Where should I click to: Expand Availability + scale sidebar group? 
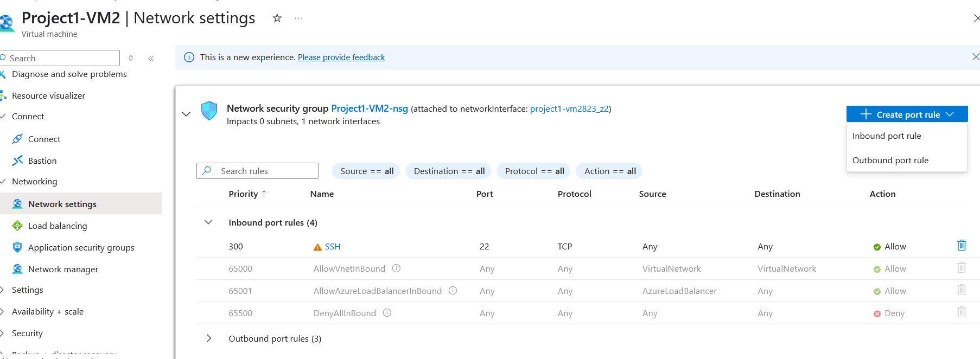coord(2,312)
